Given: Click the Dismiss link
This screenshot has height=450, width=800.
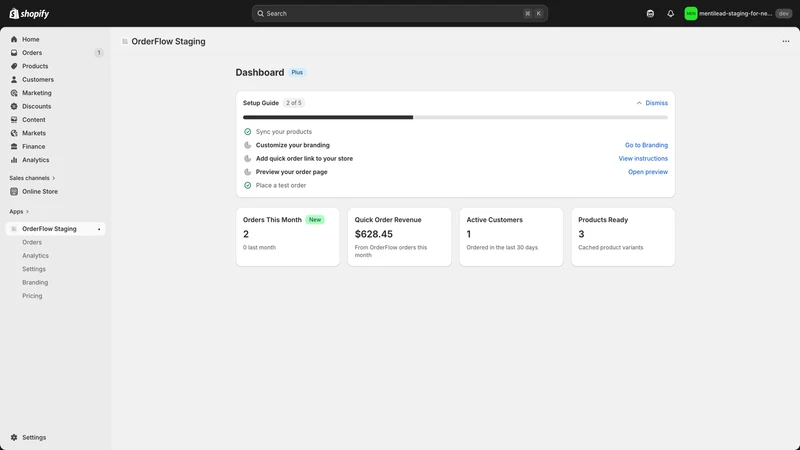Looking at the screenshot, I should point(656,103).
